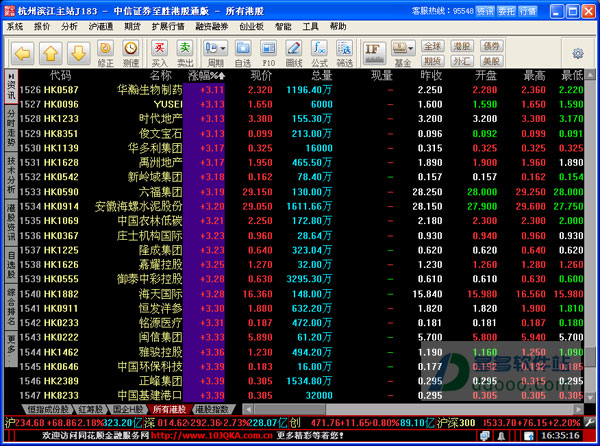
Task: Click the 美股 US stocks button
Action: (x=491, y=61)
